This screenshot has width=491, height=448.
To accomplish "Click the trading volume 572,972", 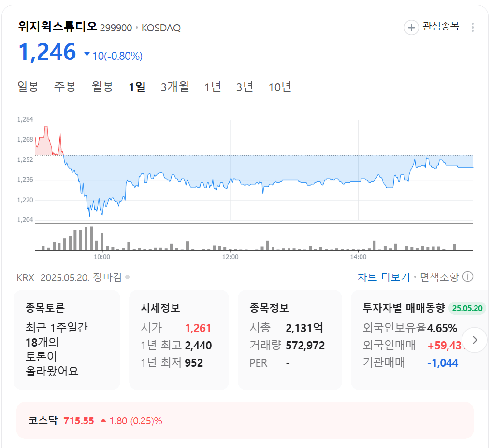I will point(305,346).
